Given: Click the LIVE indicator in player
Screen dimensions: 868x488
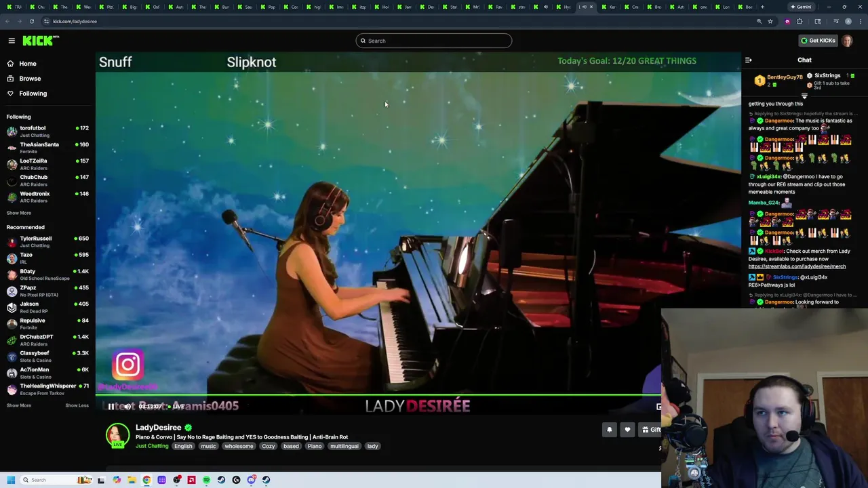Looking at the screenshot, I should tap(176, 407).
